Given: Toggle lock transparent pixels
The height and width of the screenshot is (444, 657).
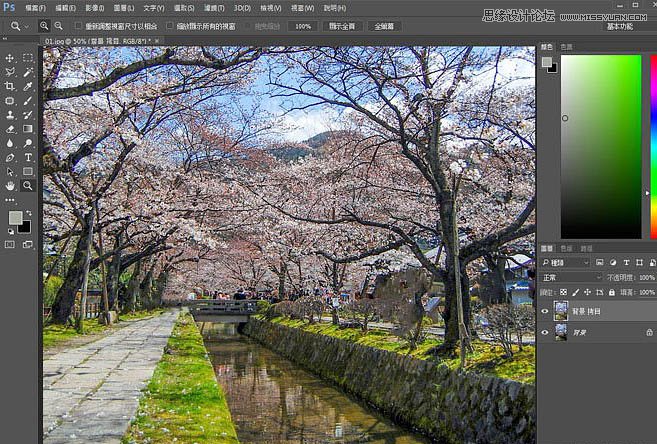Looking at the screenshot, I should [x=564, y=292].
